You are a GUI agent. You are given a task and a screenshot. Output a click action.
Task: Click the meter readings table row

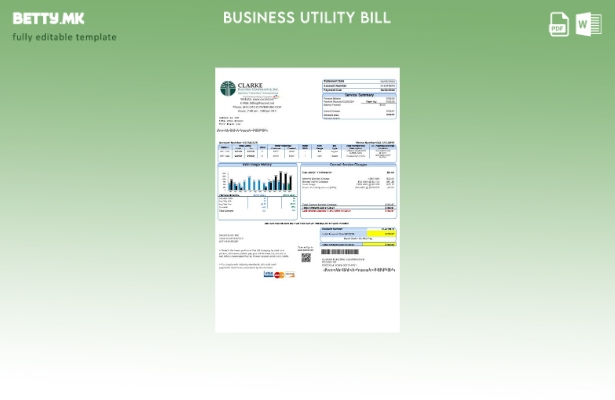tap(307, 155)
